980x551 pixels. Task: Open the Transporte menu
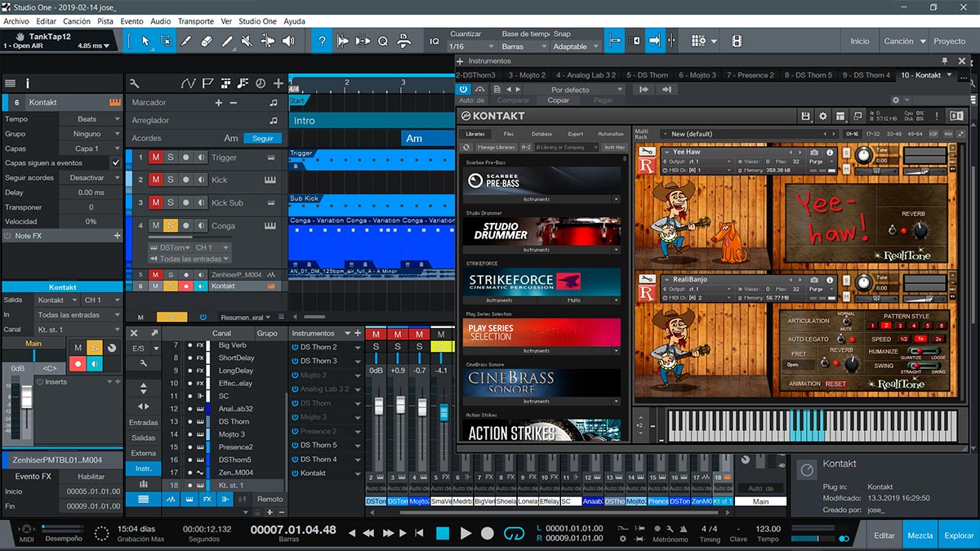pos(195,21)
